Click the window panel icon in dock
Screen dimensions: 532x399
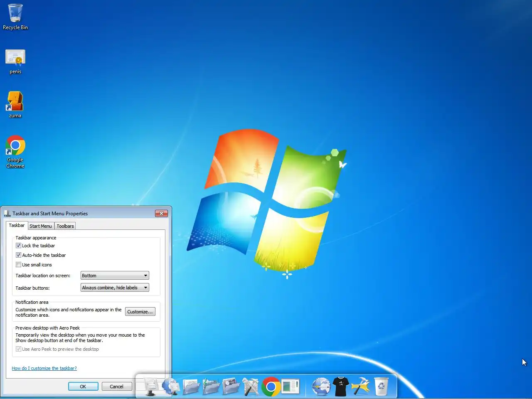tap(291, 387)
